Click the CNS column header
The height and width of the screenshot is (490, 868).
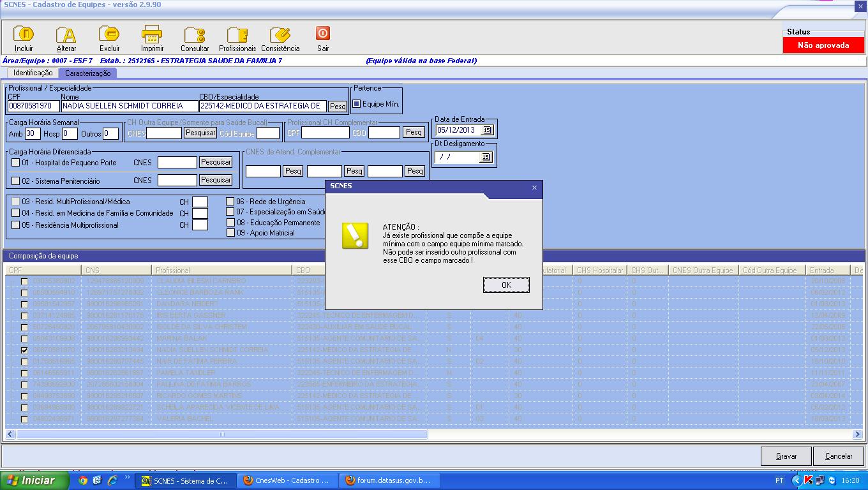[x=117, y=271]
